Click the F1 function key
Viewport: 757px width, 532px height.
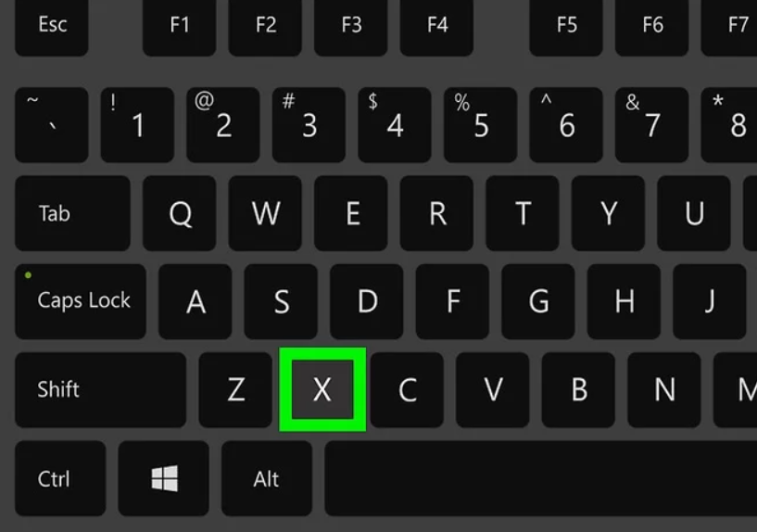179,27
